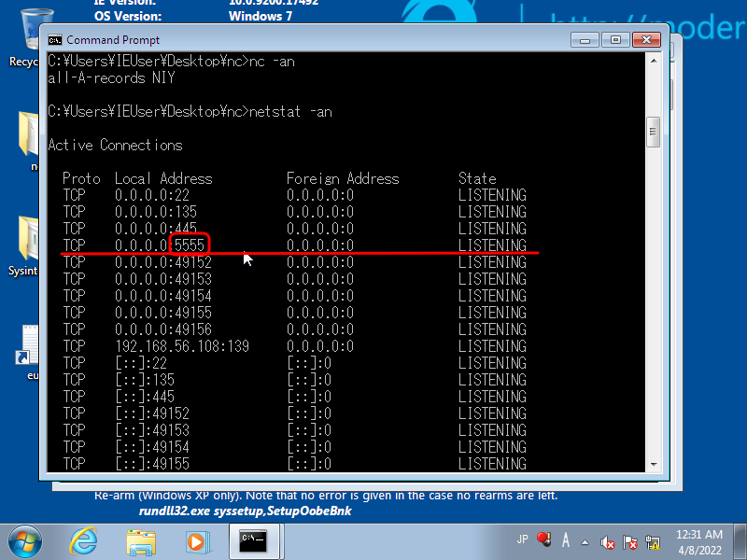Click the Command Prompt title bar

point(327,40)
